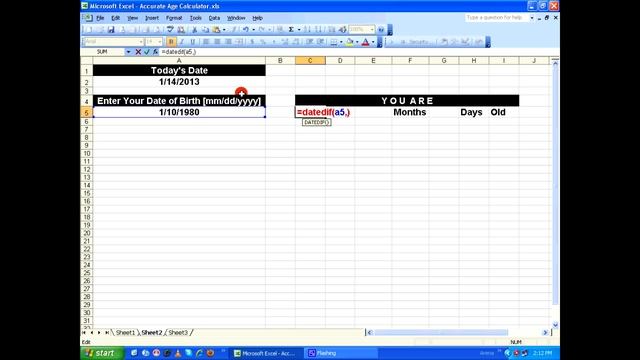
Task: Click the Undo arrow icon
Action: (x=246, y=30)
